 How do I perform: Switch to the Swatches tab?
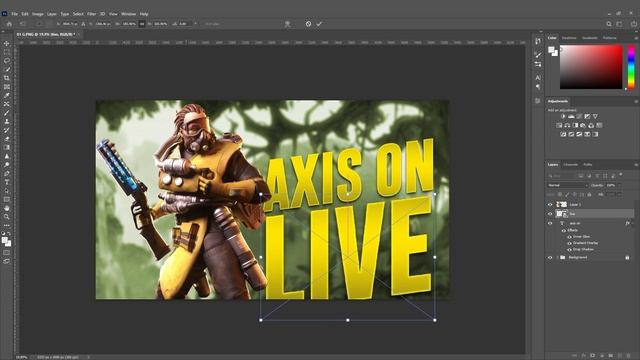[569, 38]
